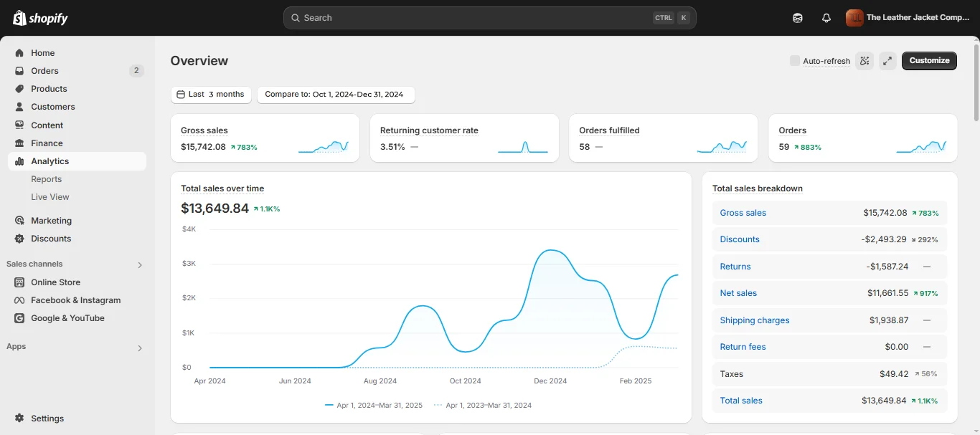Enable the Auto-refresh checkbox
The height and width of the screenshot is (435, 980).
795,61
